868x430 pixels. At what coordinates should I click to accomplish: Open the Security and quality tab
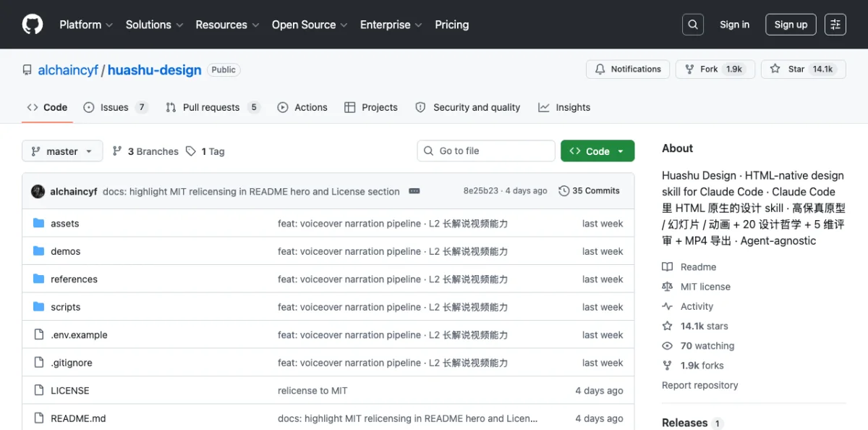pos(468,107)
